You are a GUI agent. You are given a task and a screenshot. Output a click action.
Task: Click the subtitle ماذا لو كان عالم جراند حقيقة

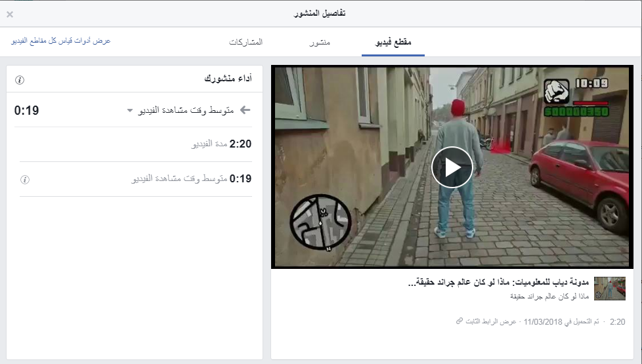pyautogui.click(x=549, y=296)
